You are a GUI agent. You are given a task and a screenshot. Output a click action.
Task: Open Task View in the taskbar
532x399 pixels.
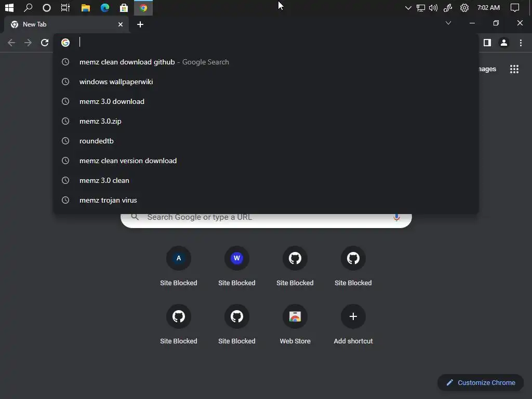point(65,7)
